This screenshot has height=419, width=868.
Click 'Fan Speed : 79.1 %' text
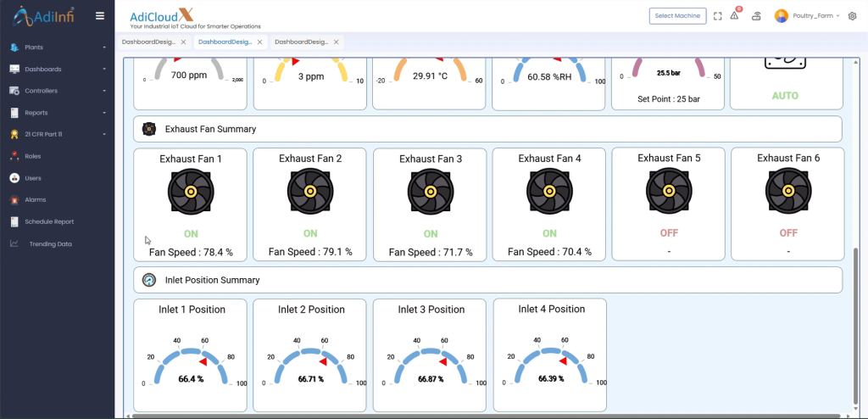[x=310, y=252]
